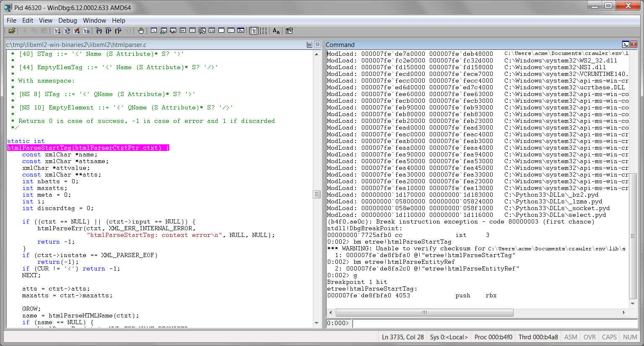Click the Step Out toolbar icon
Viewport: 644px width, 346px height.
pyautogui.click(x=118, y=31)
